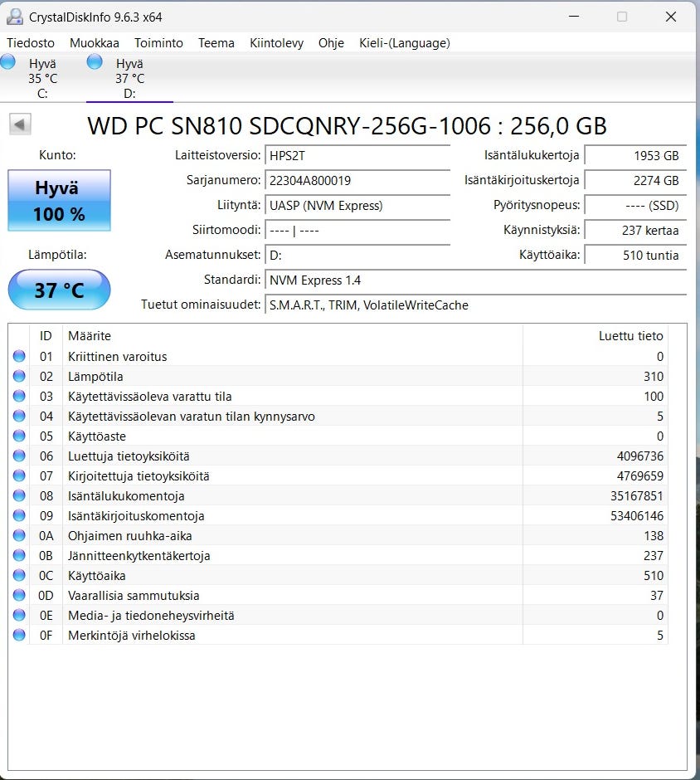
Task: Click status orb of Isäntäkirjoituskomentoja row
Action: point(19,515)
